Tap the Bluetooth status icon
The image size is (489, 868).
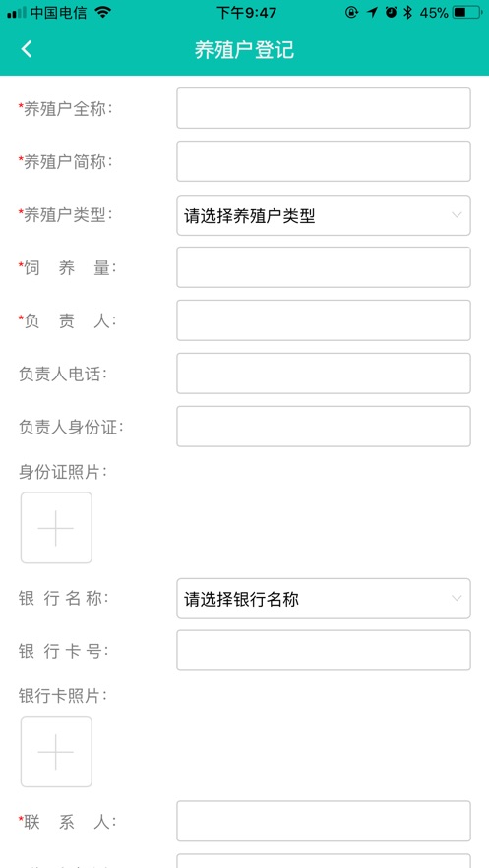pyautogui.click(x=408, y=12)
